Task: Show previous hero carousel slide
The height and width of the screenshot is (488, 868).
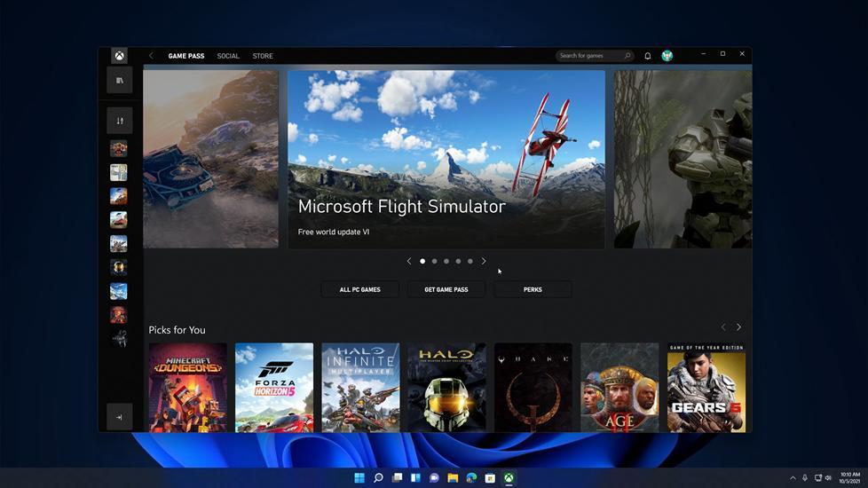Action: coord(409,261)
